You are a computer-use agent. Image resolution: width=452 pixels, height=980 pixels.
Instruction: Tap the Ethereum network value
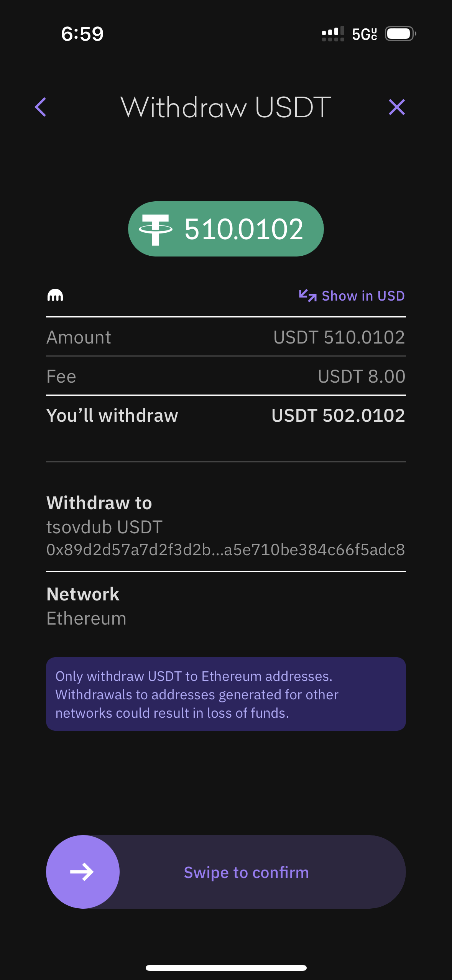click(87, 618)
